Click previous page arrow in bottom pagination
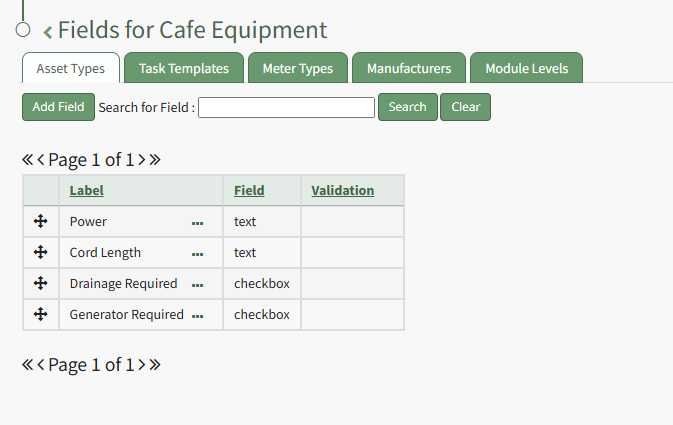673x425 pixels. [x=41, y=365]
